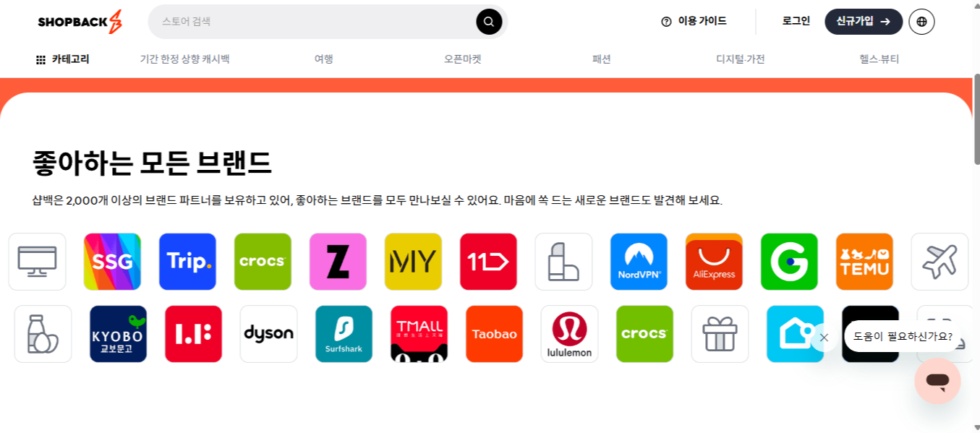Viewport: 980px width, 433px height.
Task: Click the 좋아하는 모든 브랜드 heading
Action: [x=152, y=163]
